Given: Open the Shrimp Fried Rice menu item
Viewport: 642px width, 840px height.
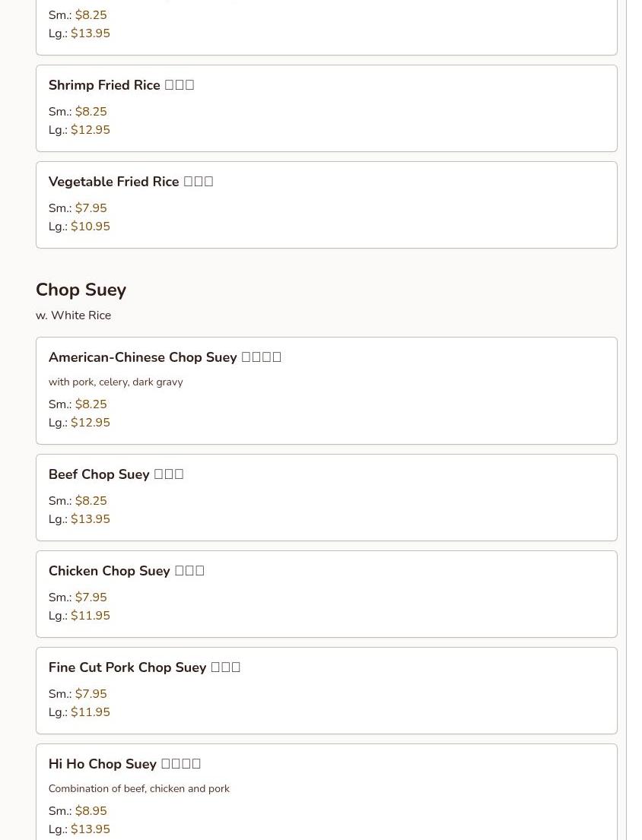Looking at the screenshot, I should (121, 85).
